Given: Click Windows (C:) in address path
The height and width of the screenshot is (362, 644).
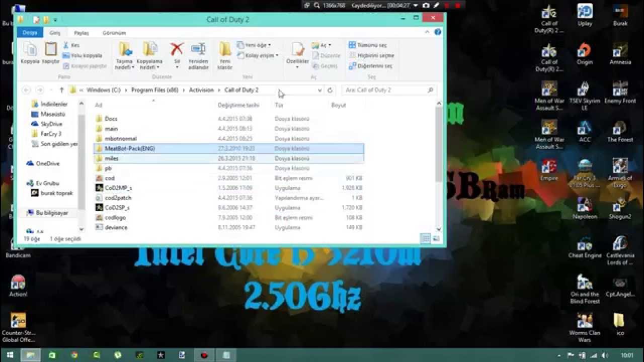Looking at the screenshot, I should pyautogui.click(x=103, y=90).
